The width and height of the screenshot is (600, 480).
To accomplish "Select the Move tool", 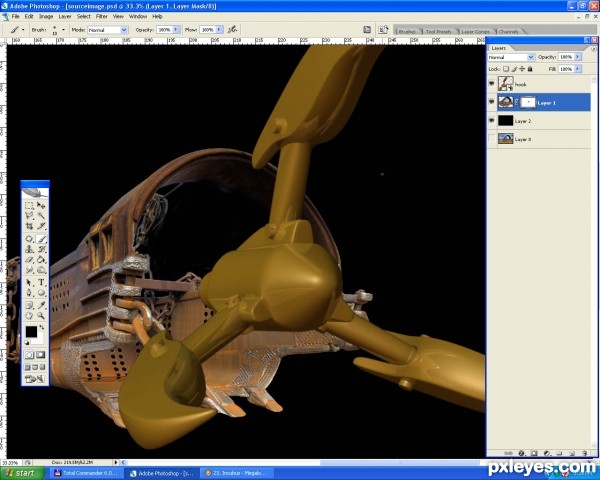I will (41, 206).
